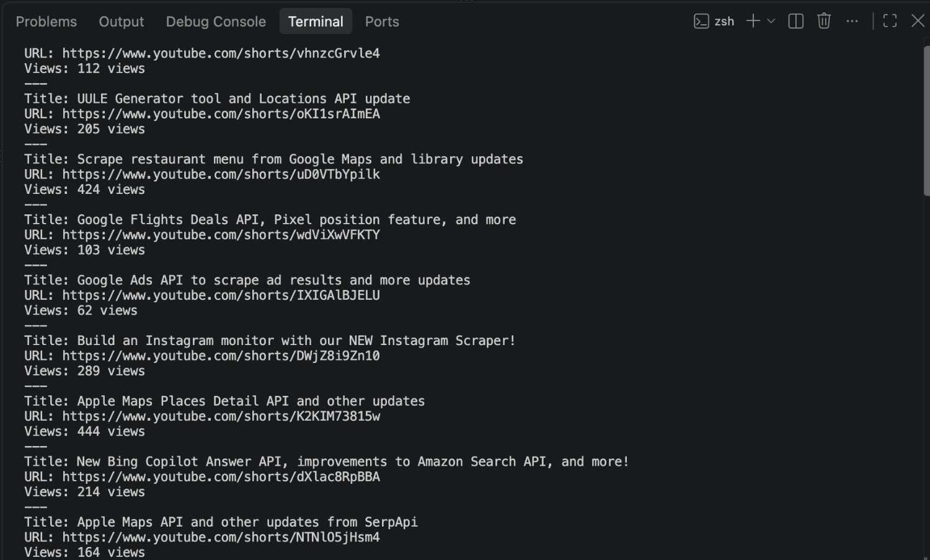Open the more actions ellipsis menu
This screenshot has width=930, height=560.
click(852, 21)
